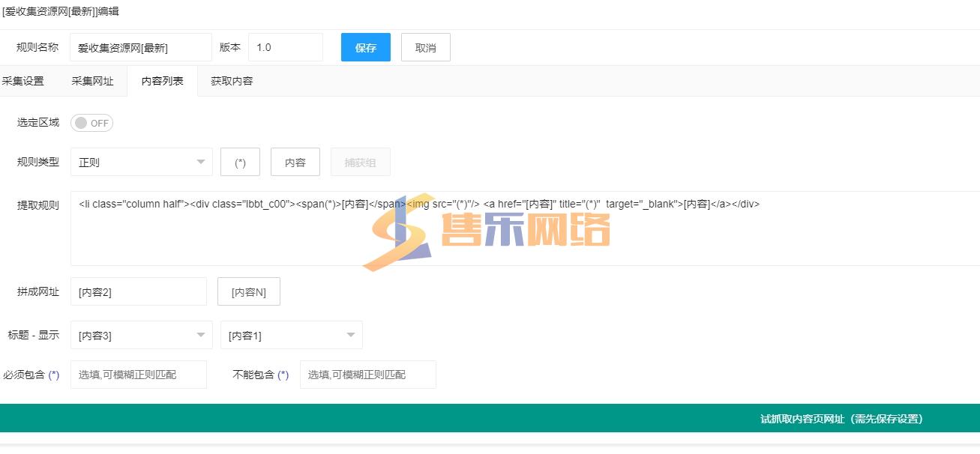The height and width of the screenshot is (454, 980).
Task: Click the 选定区域 label
Action: click(37, 122)
